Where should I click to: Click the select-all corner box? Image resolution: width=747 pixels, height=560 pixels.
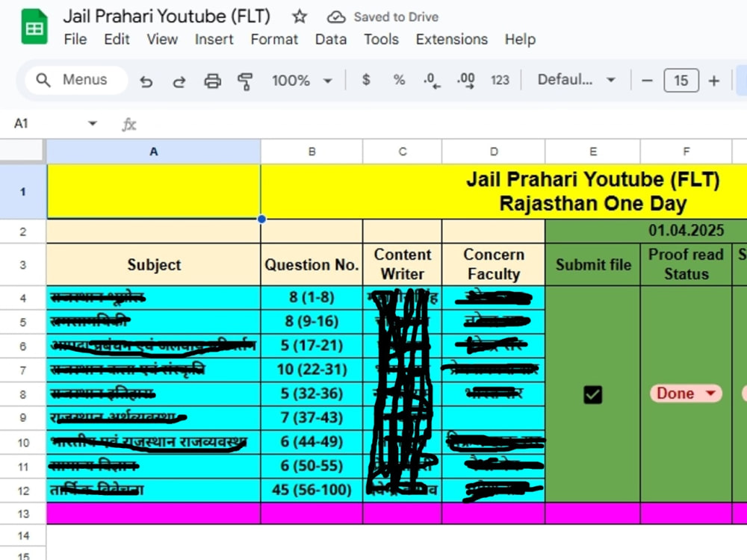[x=22, y=151]
